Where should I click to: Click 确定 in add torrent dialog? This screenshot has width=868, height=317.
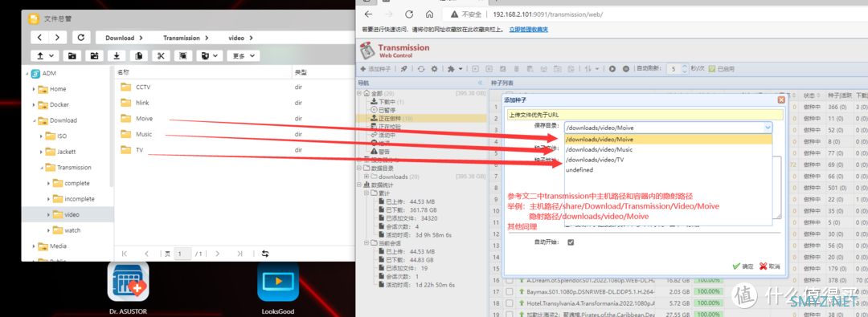pyautogui.click(x=743, y=266)
